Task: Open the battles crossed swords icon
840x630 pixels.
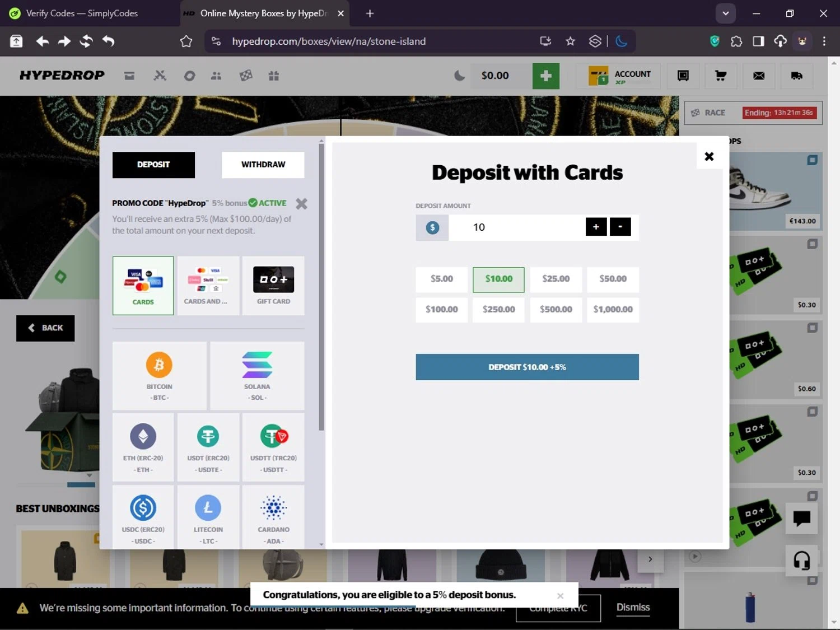Action: coord(160,76)
